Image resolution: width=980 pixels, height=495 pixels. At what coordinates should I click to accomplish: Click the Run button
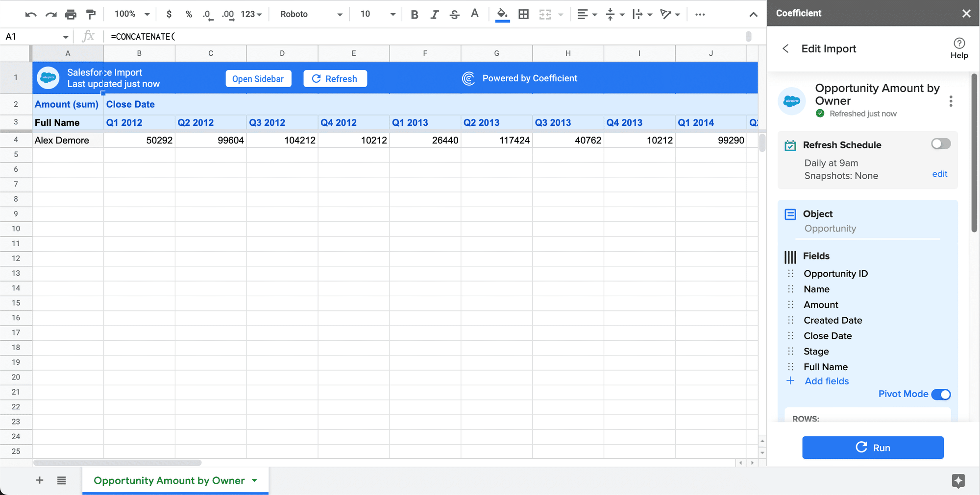[873, 448]
